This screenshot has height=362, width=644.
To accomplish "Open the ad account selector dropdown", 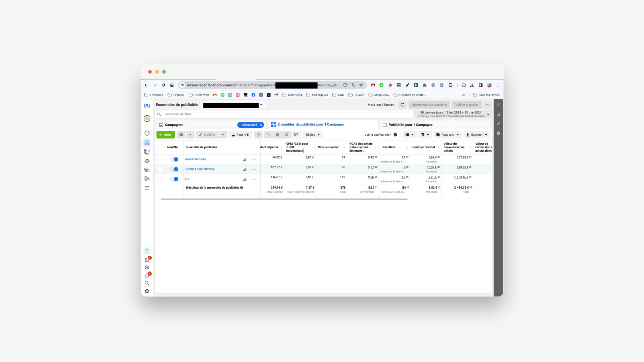I will pos(233,105).
